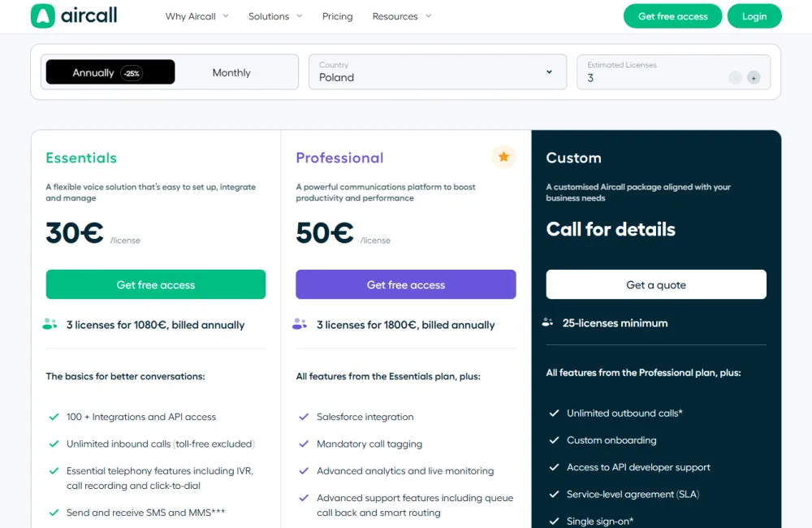Go to the Pricing page
The height and width of the screenshot is (528, 812).
click(x=337, y=16)
